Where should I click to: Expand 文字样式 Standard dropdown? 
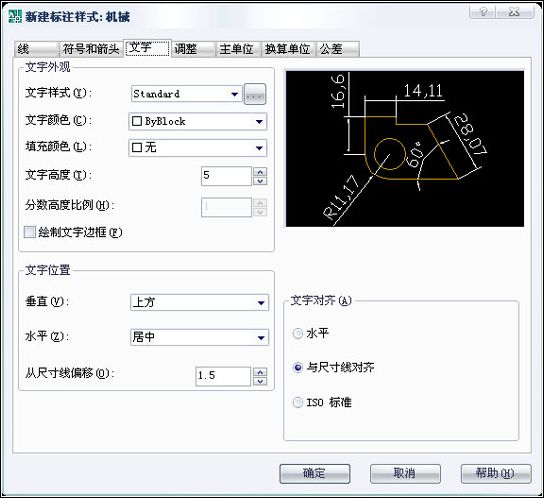click(x=187, y=94)
